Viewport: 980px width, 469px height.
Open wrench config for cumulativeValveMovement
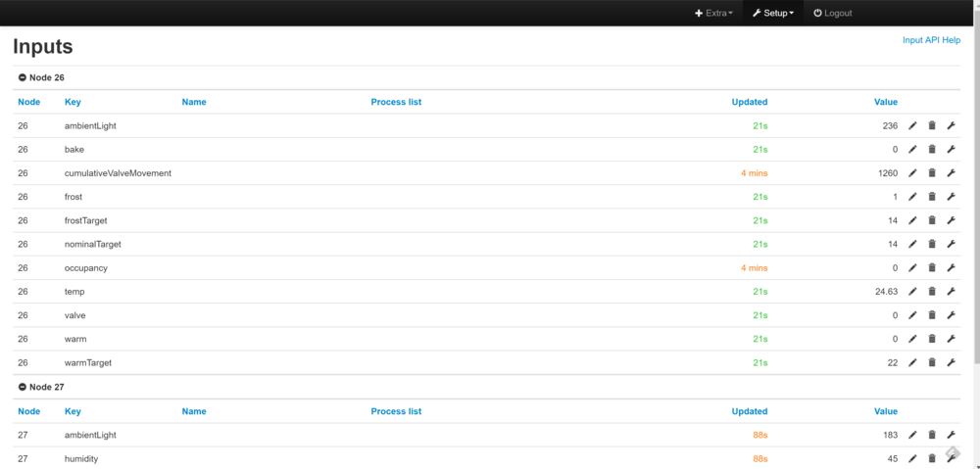(952, 173)
